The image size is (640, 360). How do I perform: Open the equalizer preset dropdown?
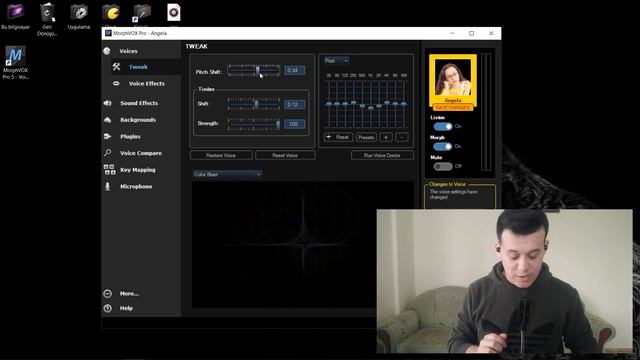coord(336,60)
